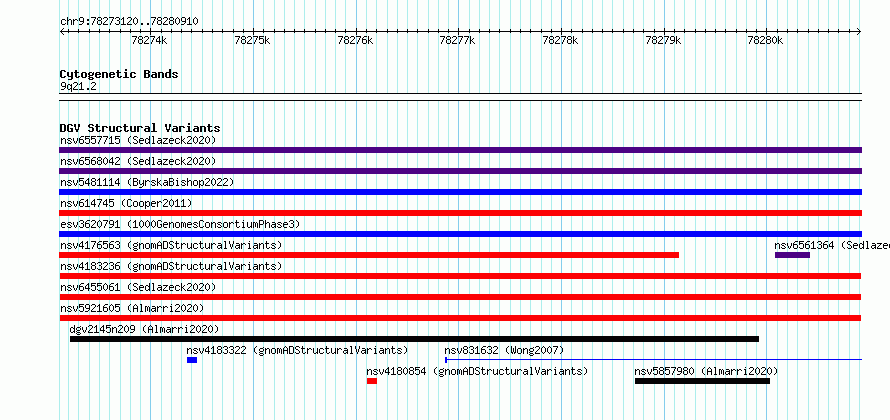Click the 78279k ruler tick label
Viewport: 890px width, 420px height.
coord(664,41)
